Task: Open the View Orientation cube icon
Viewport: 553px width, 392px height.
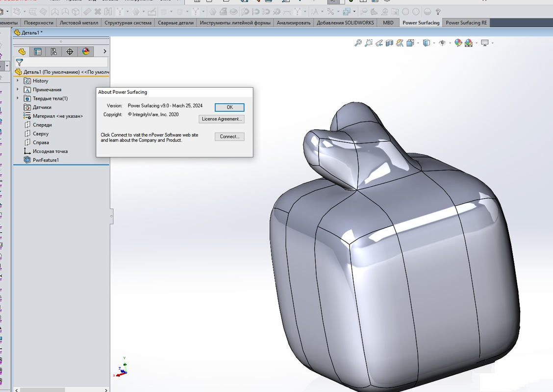Action: point(410,43)
